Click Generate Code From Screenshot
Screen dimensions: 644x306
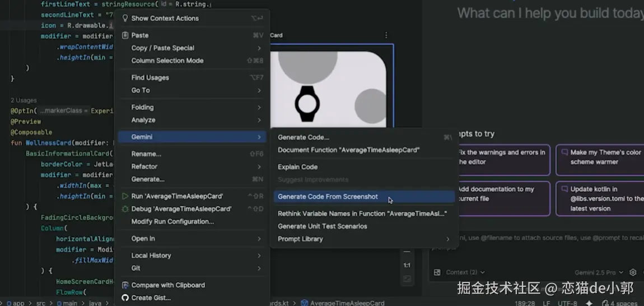pos(365,197)
